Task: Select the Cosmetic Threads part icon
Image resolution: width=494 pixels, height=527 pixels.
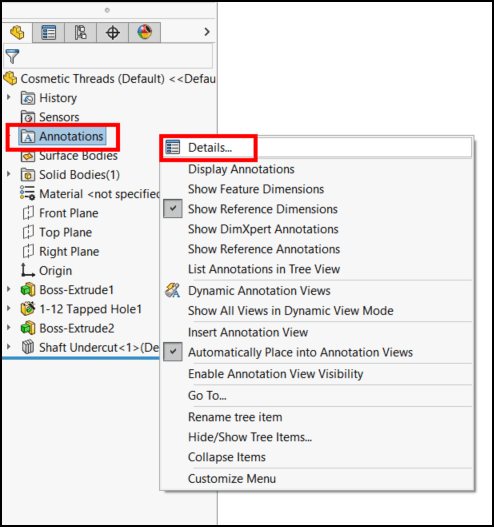Action: (x=10, y=79)
